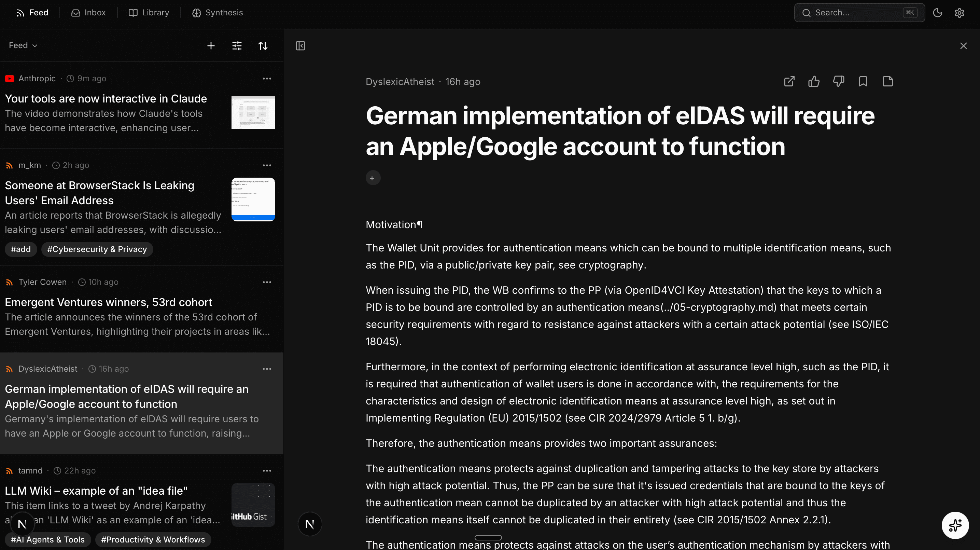
Task: Open options menu on Tyler Cowen article
Action: tap(267, 282)
